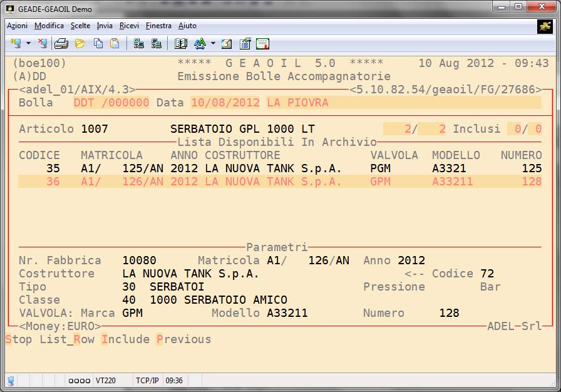Click the open book toolbar icon

(181, 44)
